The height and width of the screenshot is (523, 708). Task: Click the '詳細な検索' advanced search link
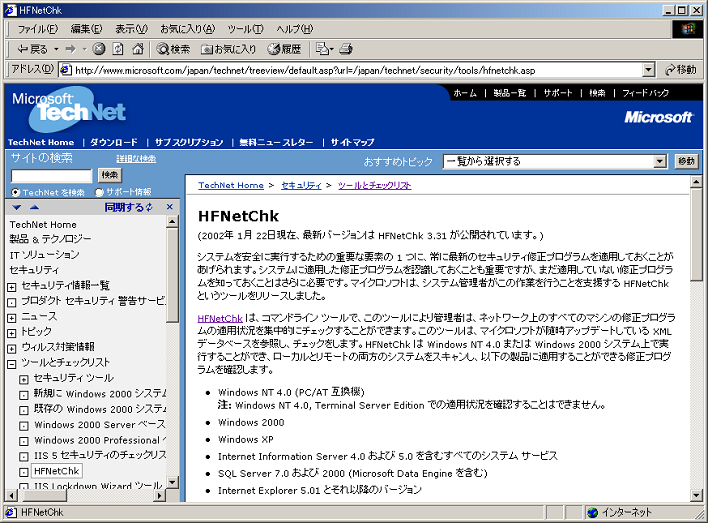coord(136,159)
